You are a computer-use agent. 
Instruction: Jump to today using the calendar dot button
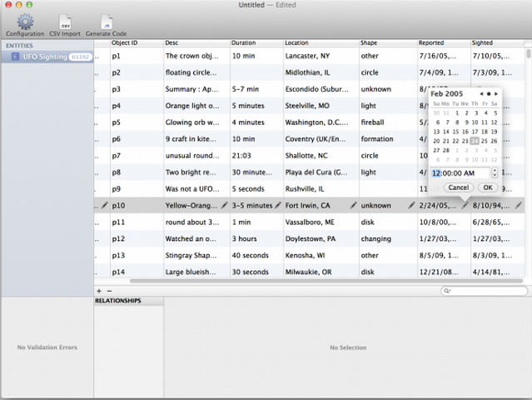tap(489, 94)
